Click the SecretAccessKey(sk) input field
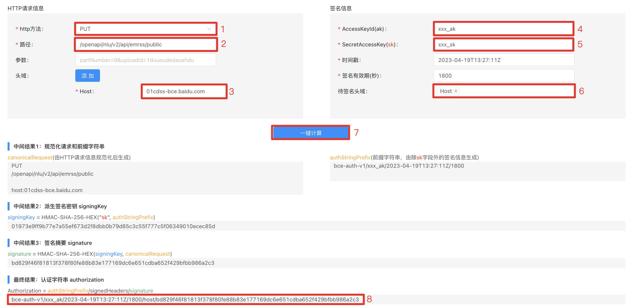The image size is (644, 308). pos(503,44)
